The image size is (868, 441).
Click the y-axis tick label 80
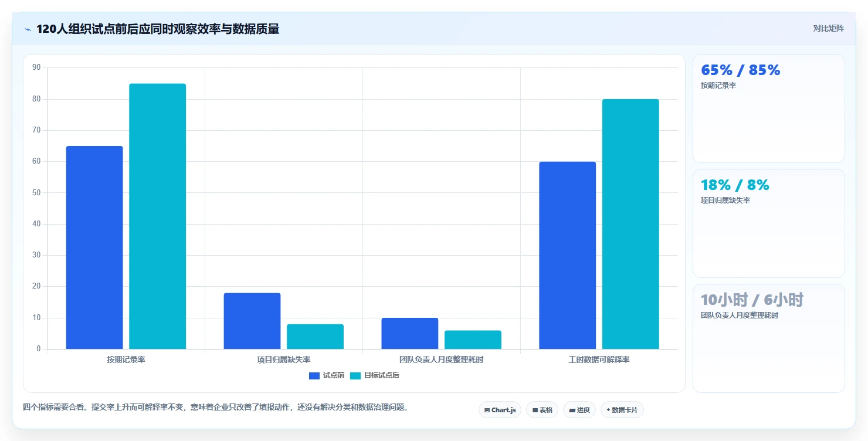[36, 99]
